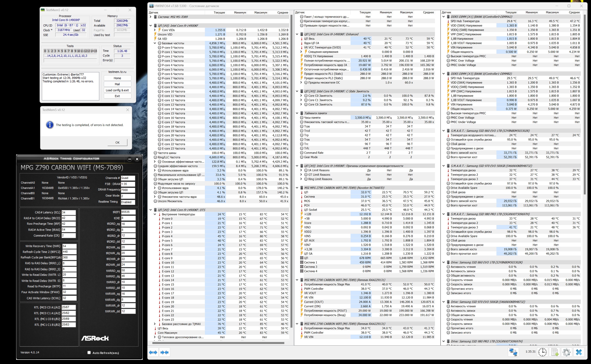Close sensors with the blue X icon
The height and width of the screenshot is (364, 591).
point(579,352)
